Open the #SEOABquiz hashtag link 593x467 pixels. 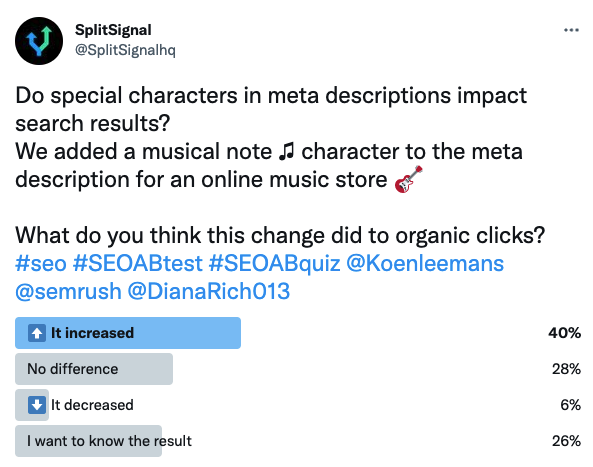coord(275,263)
